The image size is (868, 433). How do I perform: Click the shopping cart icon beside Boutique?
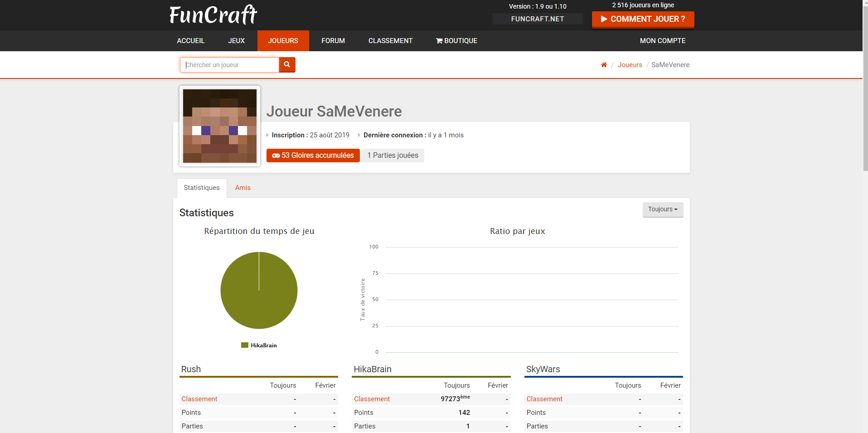(439, 41)
